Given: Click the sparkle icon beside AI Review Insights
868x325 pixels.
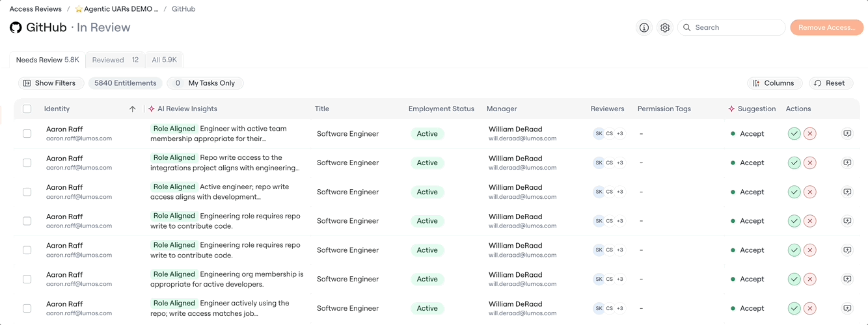Looking at the screenshot, I should click(x=152, y=109).
